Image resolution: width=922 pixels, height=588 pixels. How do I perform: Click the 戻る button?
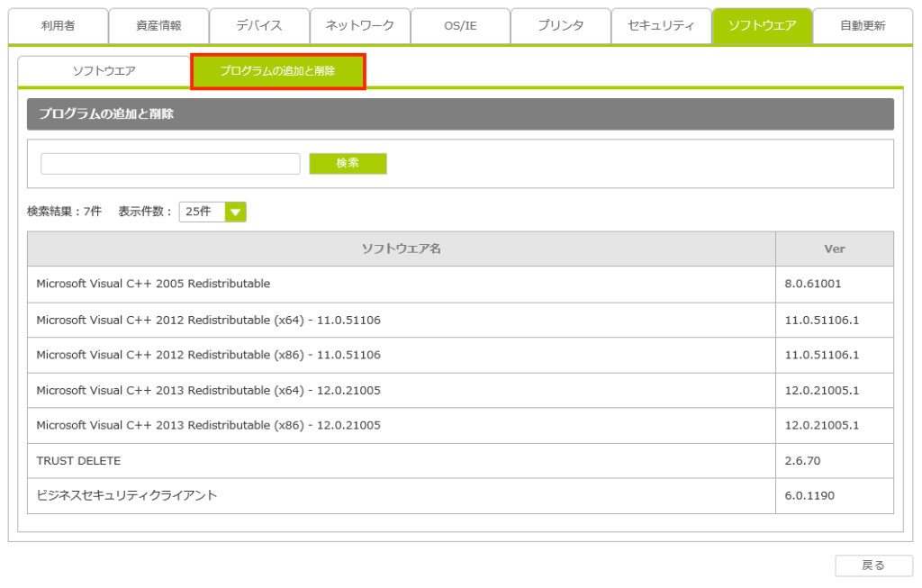tap(873, 565)
